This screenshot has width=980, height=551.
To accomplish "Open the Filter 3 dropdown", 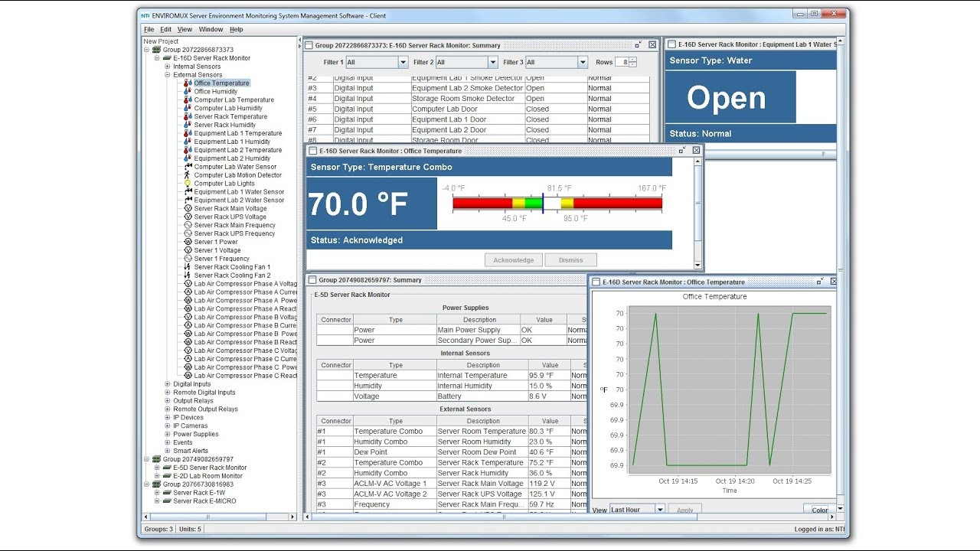I will (x=583, y=63).
